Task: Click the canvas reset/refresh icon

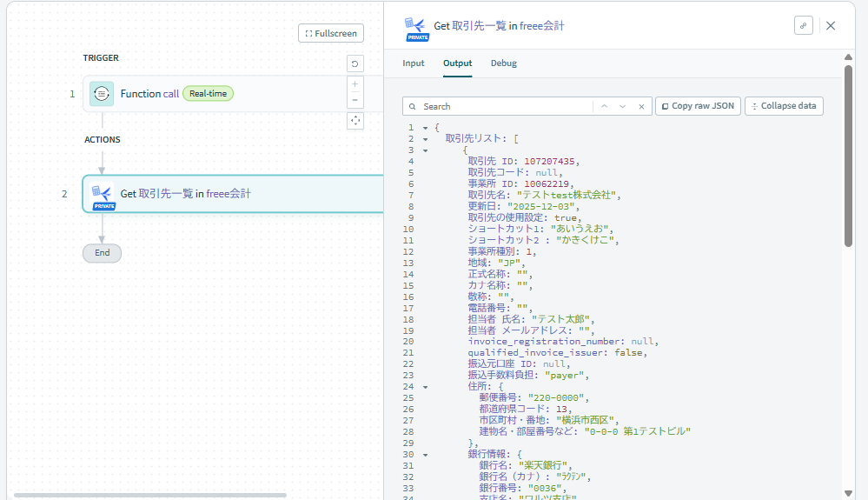Action: 354,64
